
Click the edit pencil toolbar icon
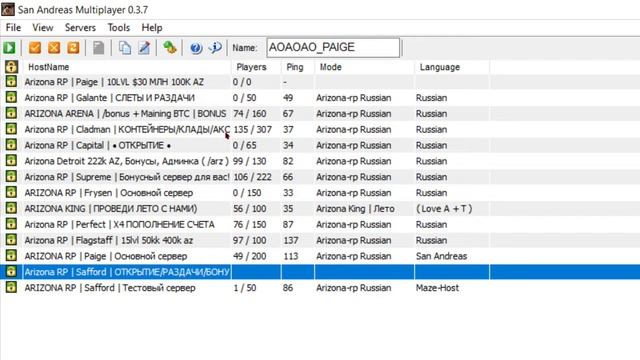144,48
